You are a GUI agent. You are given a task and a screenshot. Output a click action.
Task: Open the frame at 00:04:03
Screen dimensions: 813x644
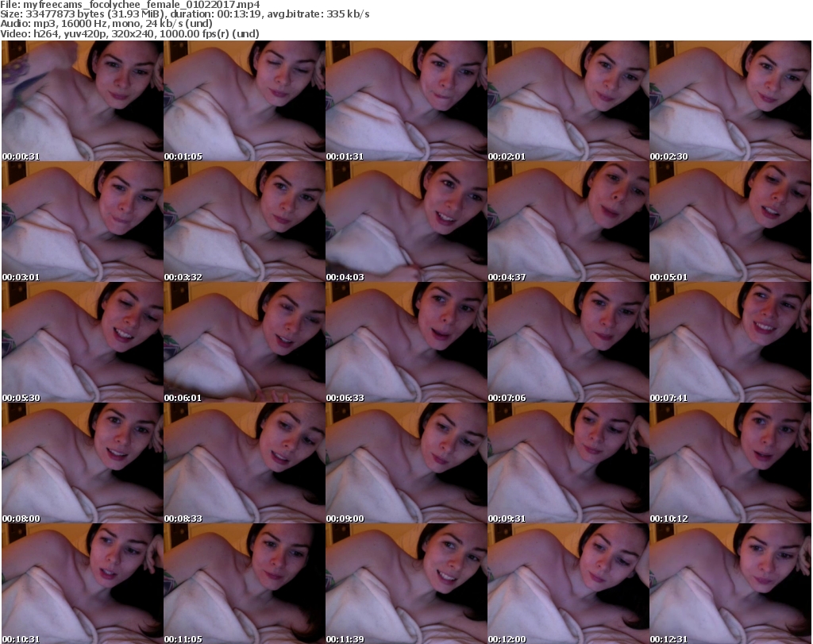coord(406,222)
